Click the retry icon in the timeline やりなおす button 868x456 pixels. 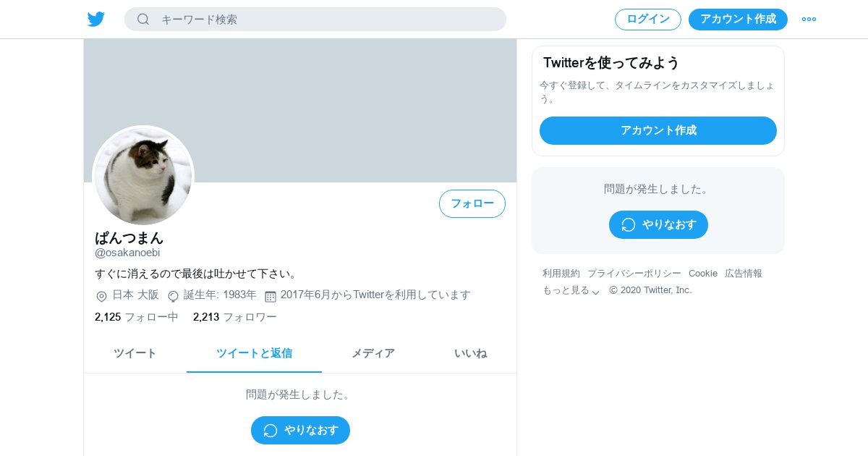coord(271,431)
